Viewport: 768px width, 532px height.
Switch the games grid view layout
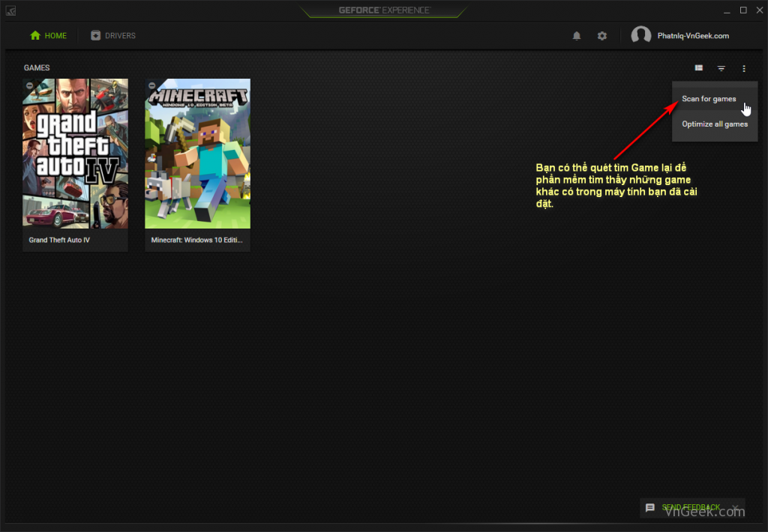[699, 68]
